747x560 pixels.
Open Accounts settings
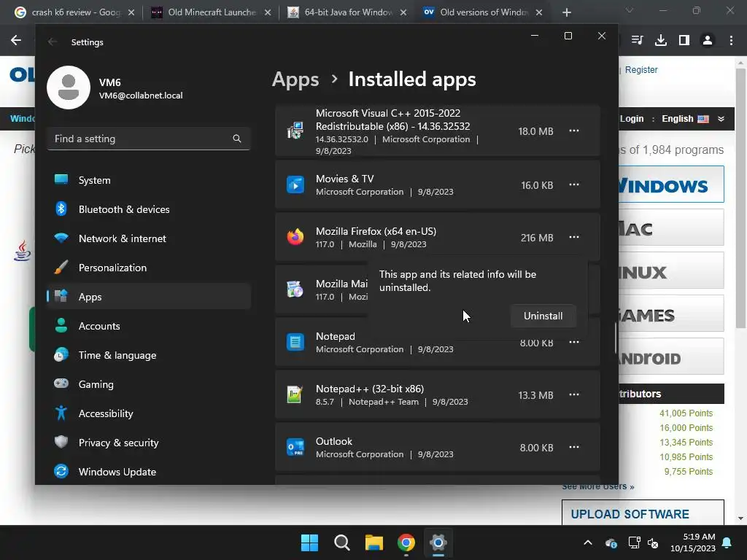[x=149, y=326]
